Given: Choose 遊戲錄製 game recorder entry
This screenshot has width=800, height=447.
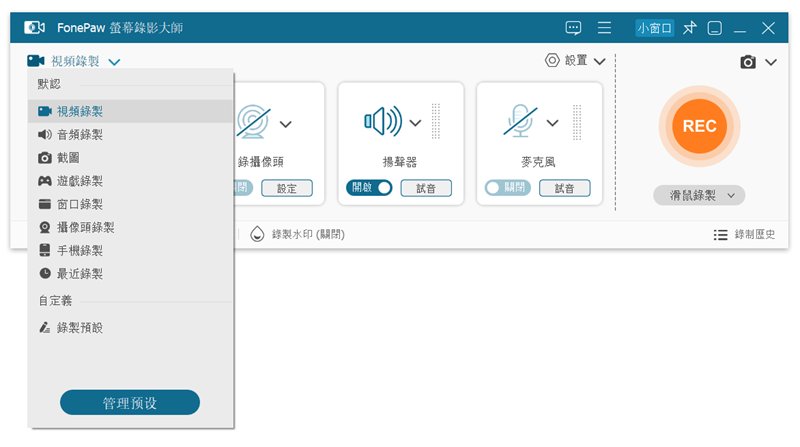Looking at the screenshot, I should coord(131,181).
